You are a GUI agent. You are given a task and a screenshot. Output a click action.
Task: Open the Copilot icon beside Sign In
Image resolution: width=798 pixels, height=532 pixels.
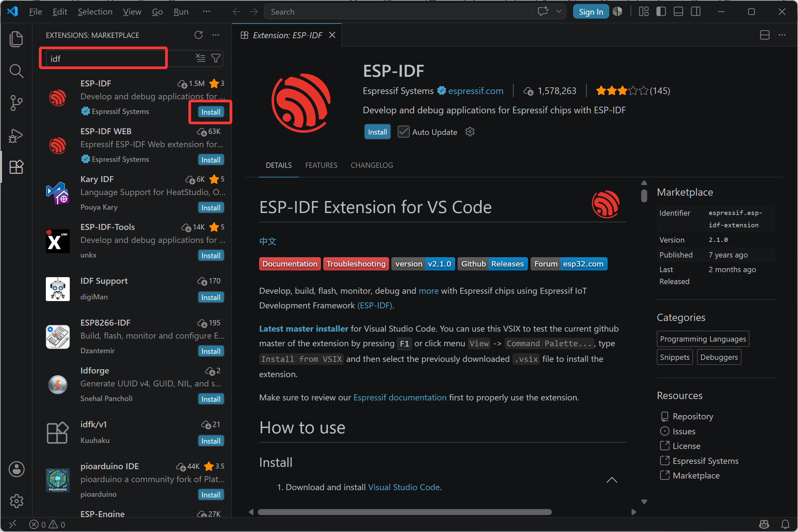(618, 12)
